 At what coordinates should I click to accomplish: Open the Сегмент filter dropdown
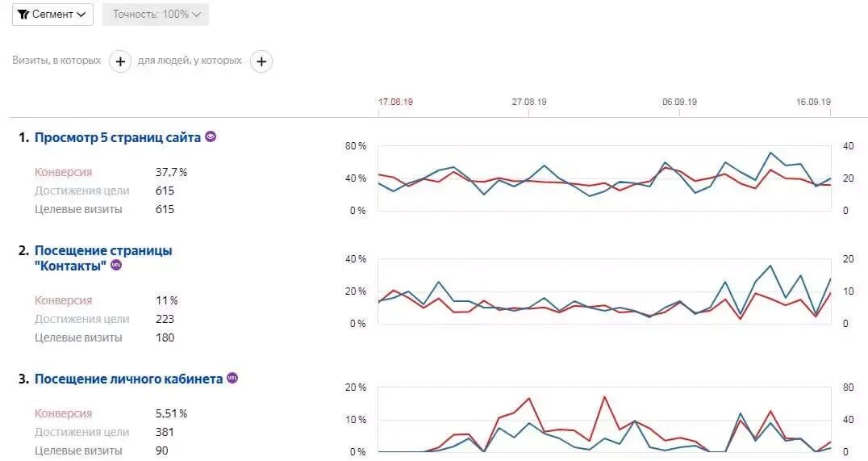point(52,15)
